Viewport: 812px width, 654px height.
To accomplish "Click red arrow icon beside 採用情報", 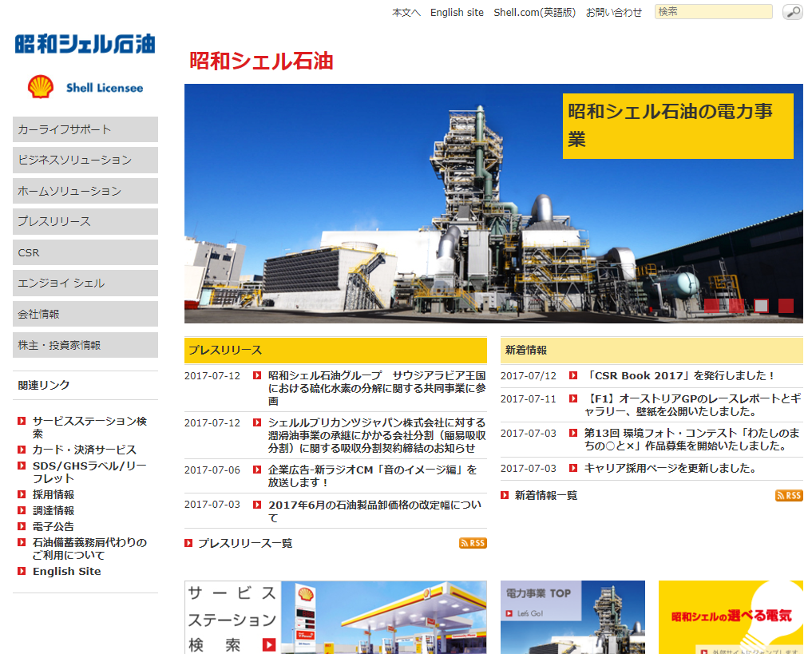I will [22, 494].
